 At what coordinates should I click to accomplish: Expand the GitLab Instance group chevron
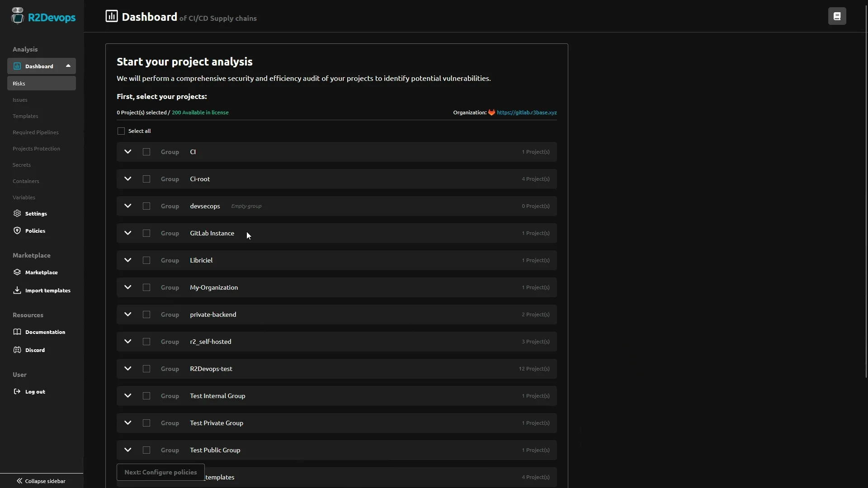128,233
